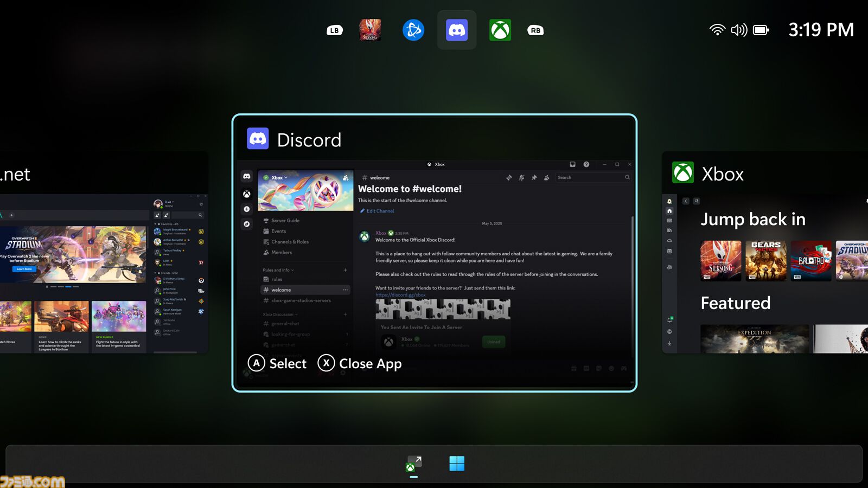Expand D.Va status dropdown in Battle.net
Screen dimensions: 868x488
tap(169, 202)
